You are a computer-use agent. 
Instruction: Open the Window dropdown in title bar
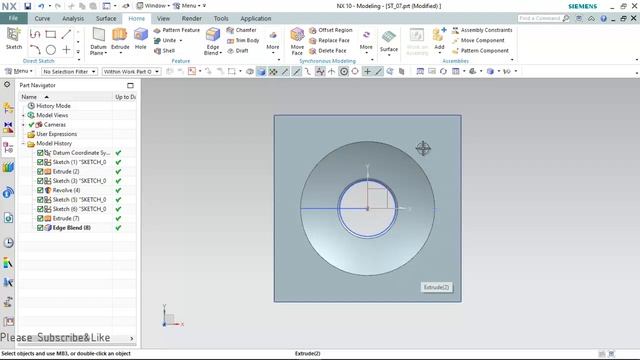click(x=153, y=6)
